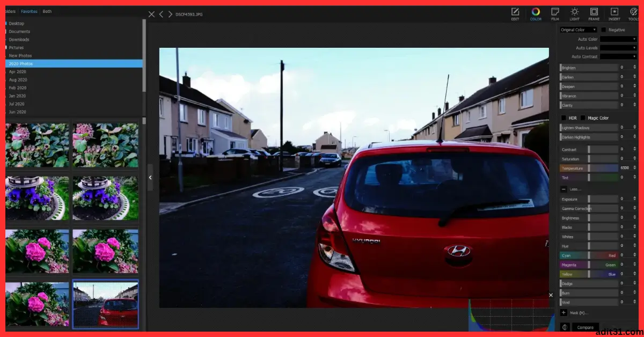This screenshot has height=337, width=644.
Task: Enable the Magic Color checkbox
Action: [583, 118]
